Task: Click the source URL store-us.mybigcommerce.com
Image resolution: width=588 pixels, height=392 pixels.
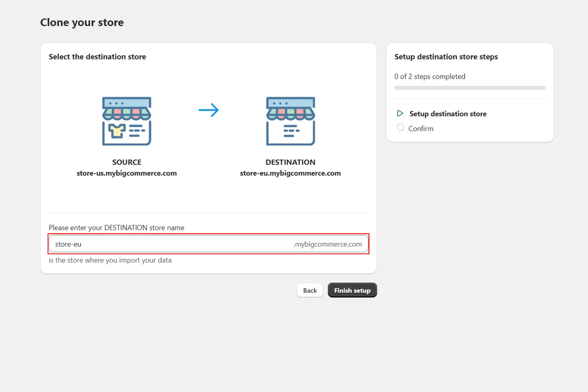Action: pyautogui.click(x=126, y=173)
